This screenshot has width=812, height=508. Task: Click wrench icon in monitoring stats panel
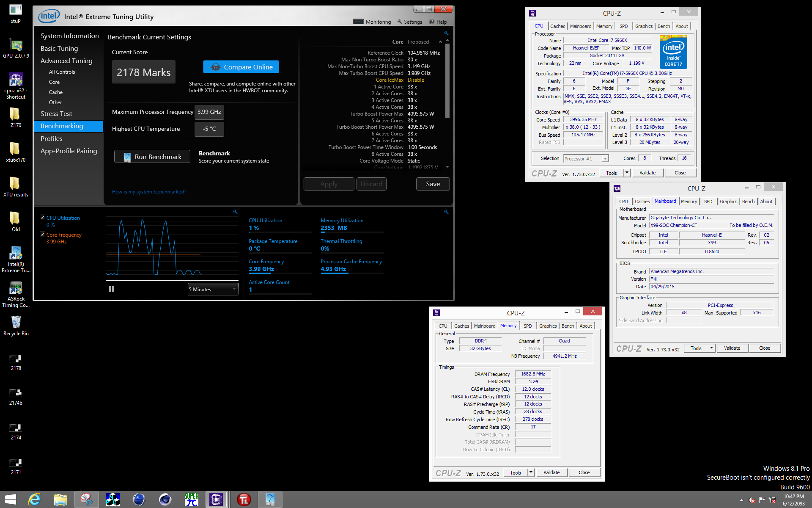click(446, 212)
